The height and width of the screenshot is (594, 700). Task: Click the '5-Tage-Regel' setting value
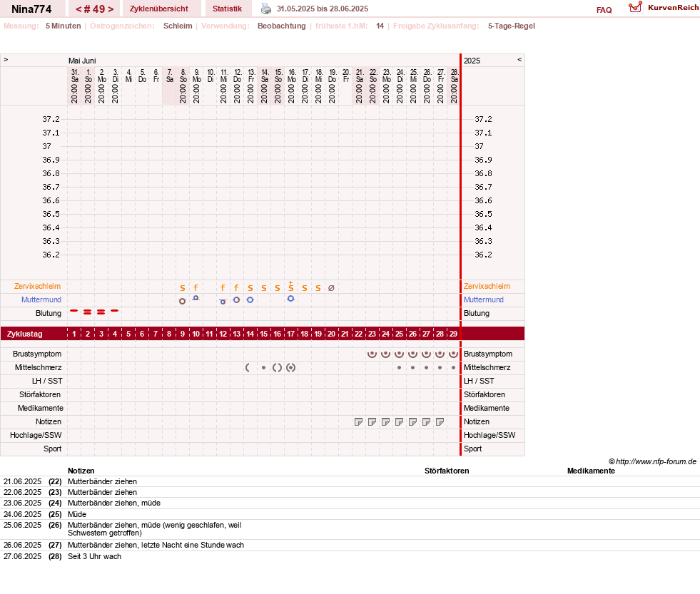pyautogui.click(x=511, y=26)
